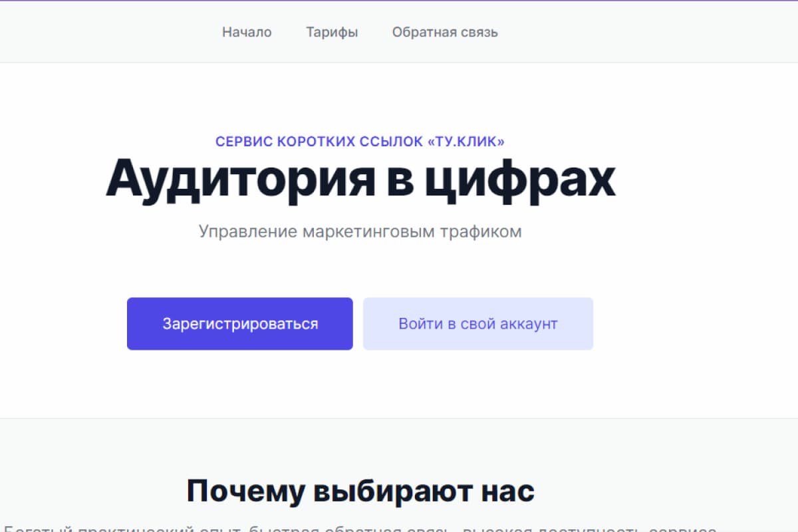Viewport: 798px width, 532px height.
Task: Navigate to feedback via Обратная связь
Action: [445, 31]
